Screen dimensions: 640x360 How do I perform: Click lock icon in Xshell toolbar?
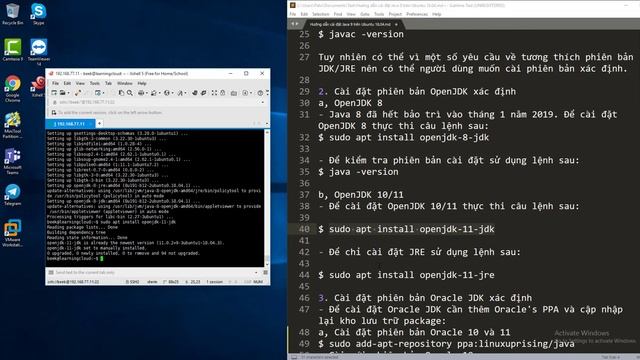(x=222, y=93)
